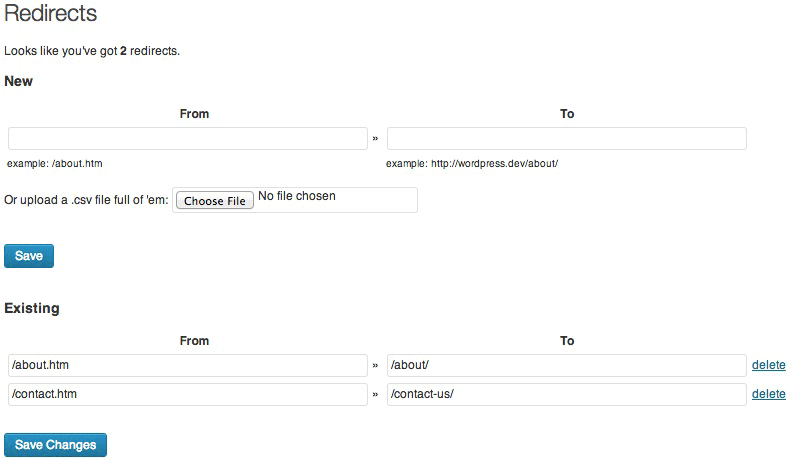Open the Choose File upload button
Viewport: 792px width, 461px height.
(x=215, y=200)
